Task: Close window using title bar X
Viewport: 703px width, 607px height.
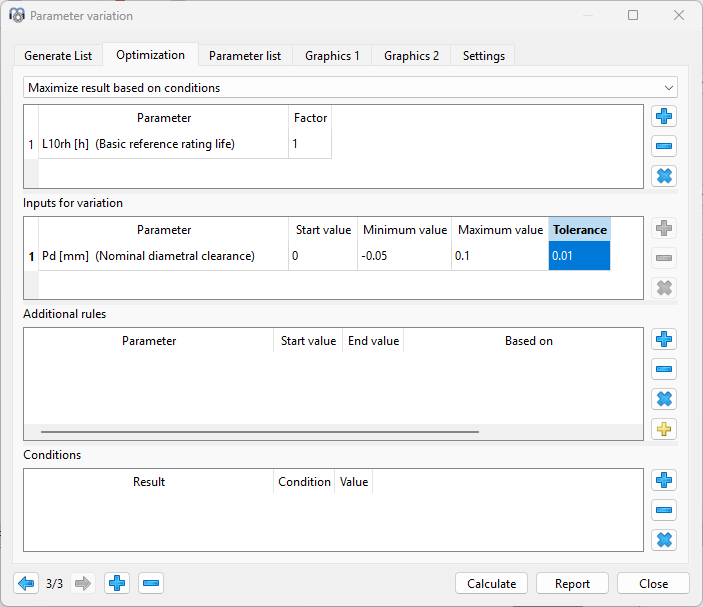Action: click(679, 15)
